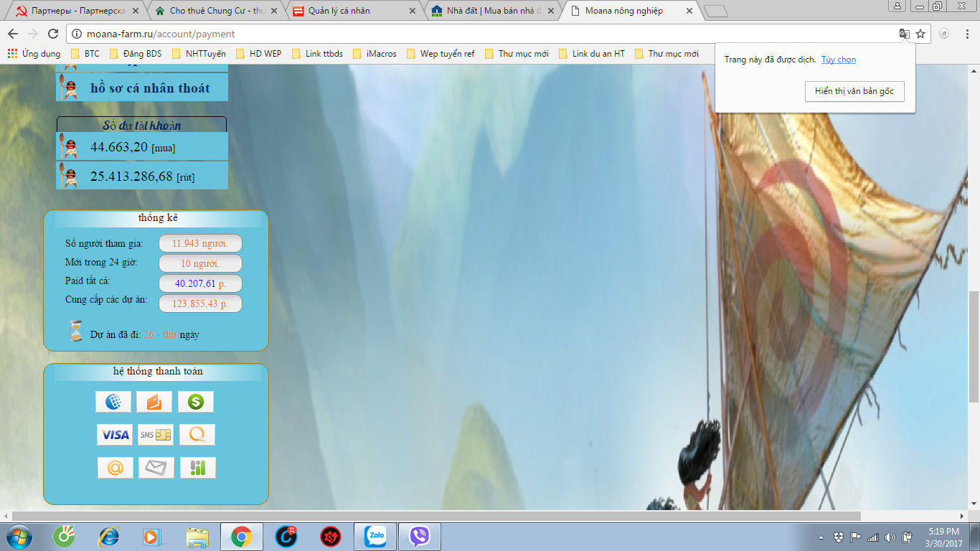Click the '10 người.' new users value

point(200,263)
